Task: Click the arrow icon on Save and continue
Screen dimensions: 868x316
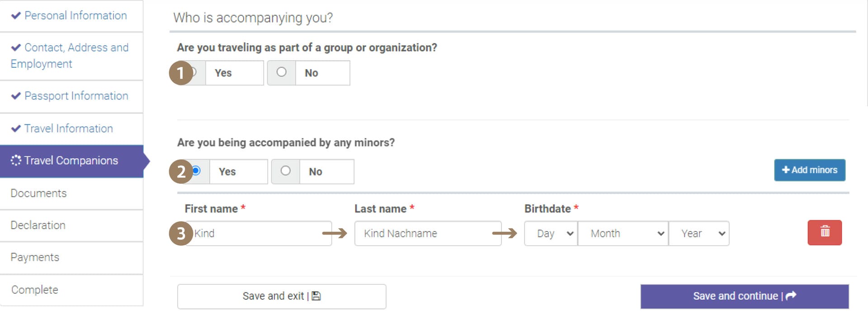Action: tap(791, 296)
